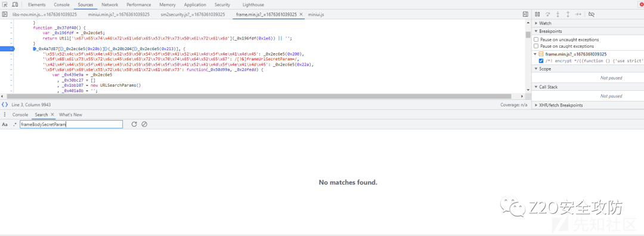
Task: Toggle the match case Aa icon
Action: point(5,124)
